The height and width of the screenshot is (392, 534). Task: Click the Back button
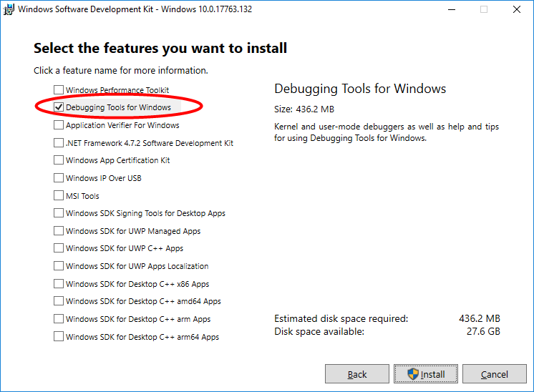point(357,374)
